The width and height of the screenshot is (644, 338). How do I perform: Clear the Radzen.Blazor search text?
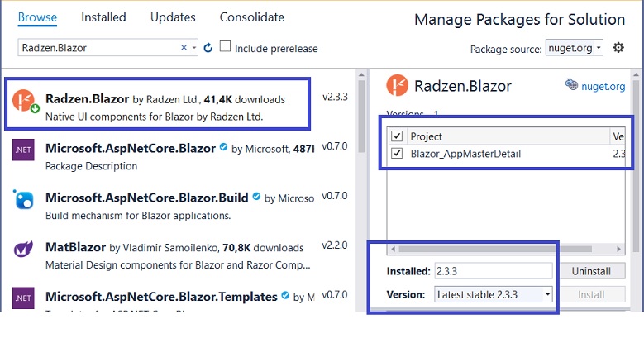point(184,48)
